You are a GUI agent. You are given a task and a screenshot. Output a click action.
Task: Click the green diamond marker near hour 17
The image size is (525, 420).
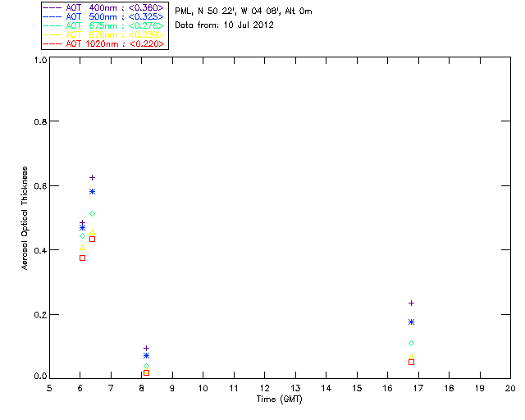point(412,344)
